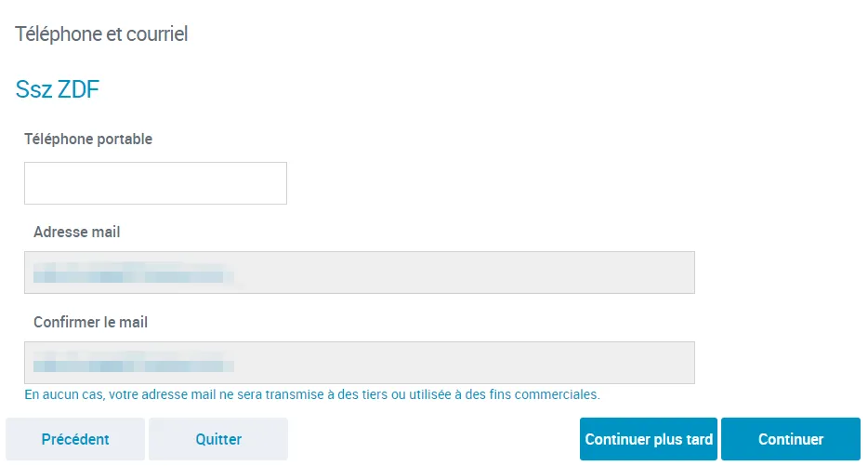Click the privacy notice about adresse mail
The image size is (868, 466).
312,394
